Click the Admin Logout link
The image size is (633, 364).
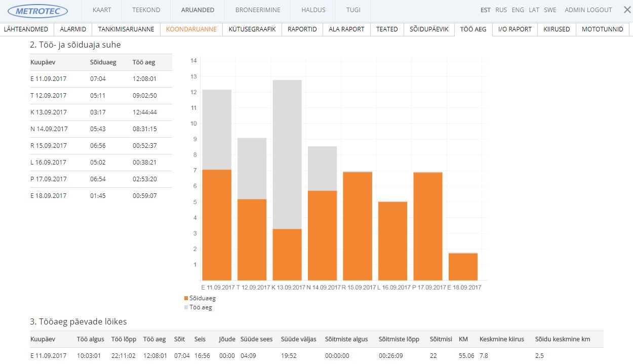pos(588,10)
